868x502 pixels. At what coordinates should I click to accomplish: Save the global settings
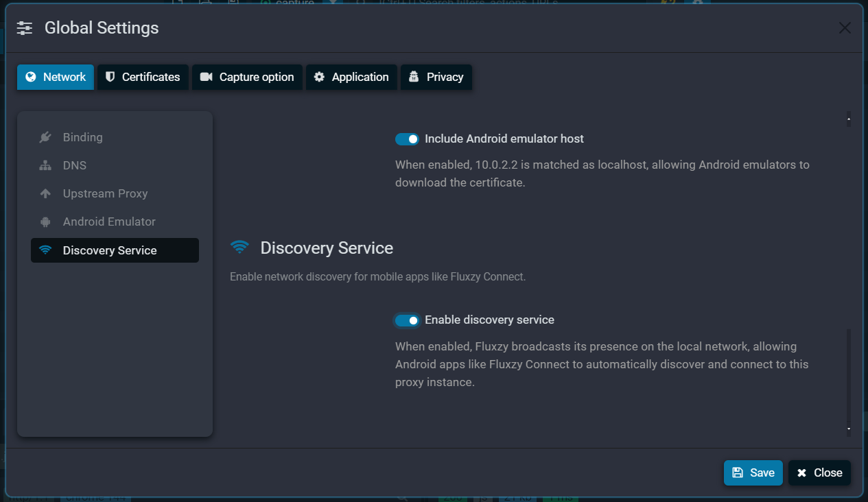(753, 473)
